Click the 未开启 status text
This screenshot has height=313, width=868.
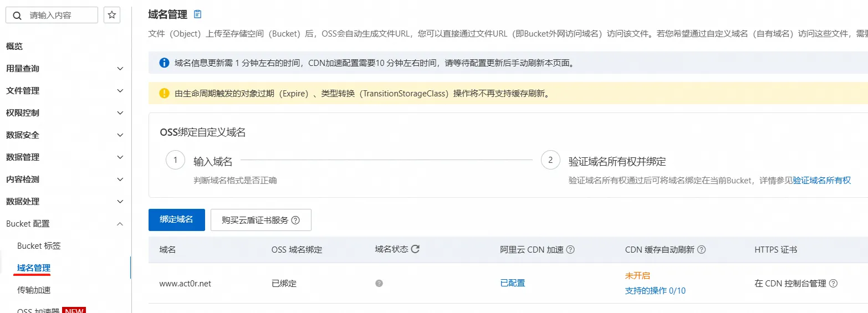pos(637,275)
